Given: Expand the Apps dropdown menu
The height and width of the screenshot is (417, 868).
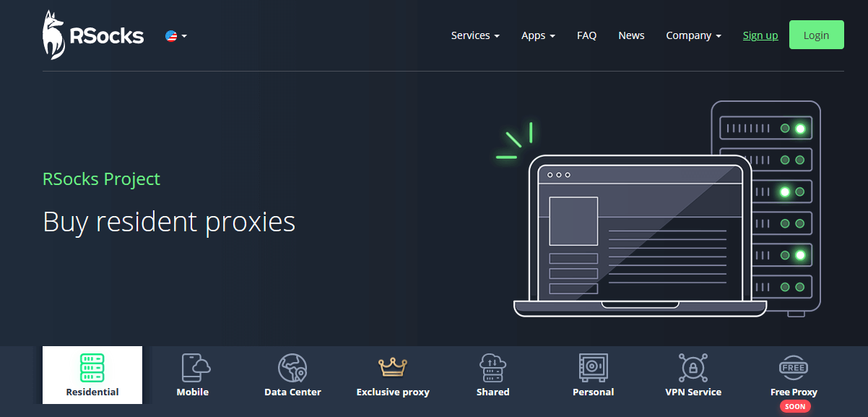Looking at the screenshot, I should click(x=538, y=35).
